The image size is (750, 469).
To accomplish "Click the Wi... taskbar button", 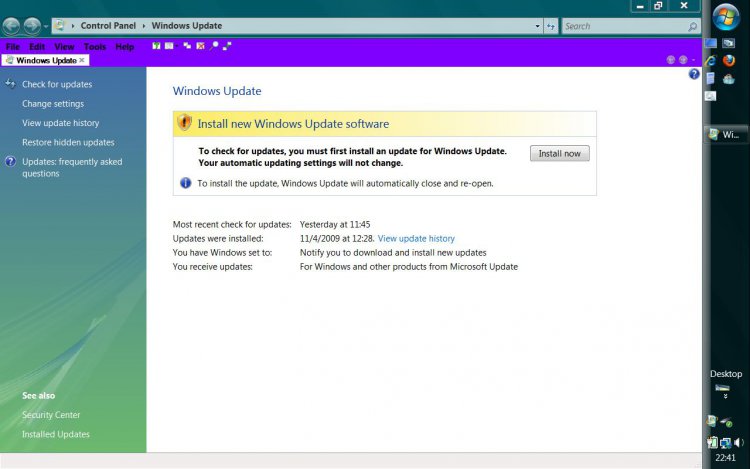I will 725,135.
